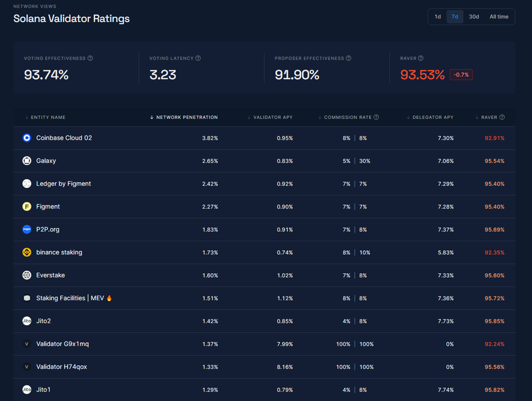Open binance staking entity page

[x=59, y=253]
